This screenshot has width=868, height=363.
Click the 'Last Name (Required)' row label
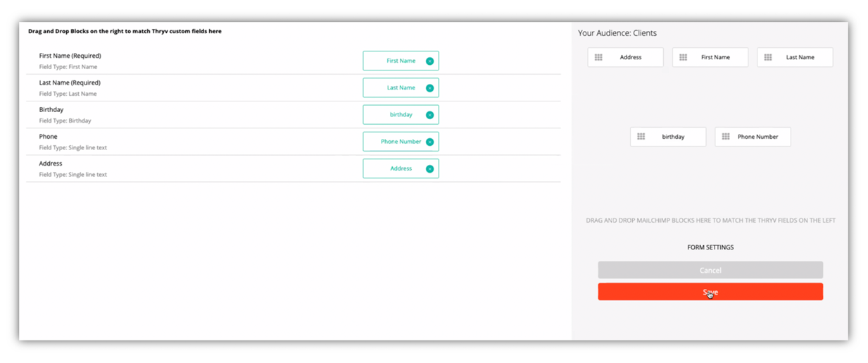[70, 82]
